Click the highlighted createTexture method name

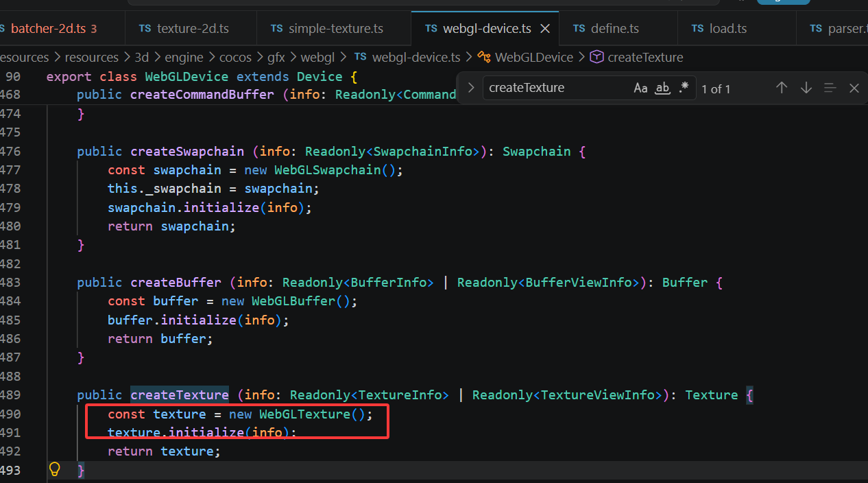(x=180, y=395)
